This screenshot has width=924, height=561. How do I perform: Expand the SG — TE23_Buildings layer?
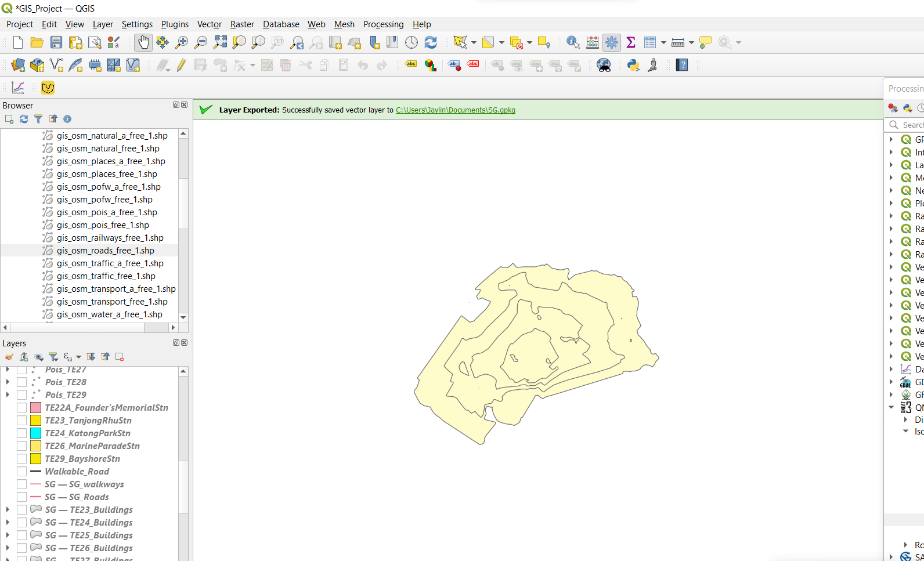(8, 510)
